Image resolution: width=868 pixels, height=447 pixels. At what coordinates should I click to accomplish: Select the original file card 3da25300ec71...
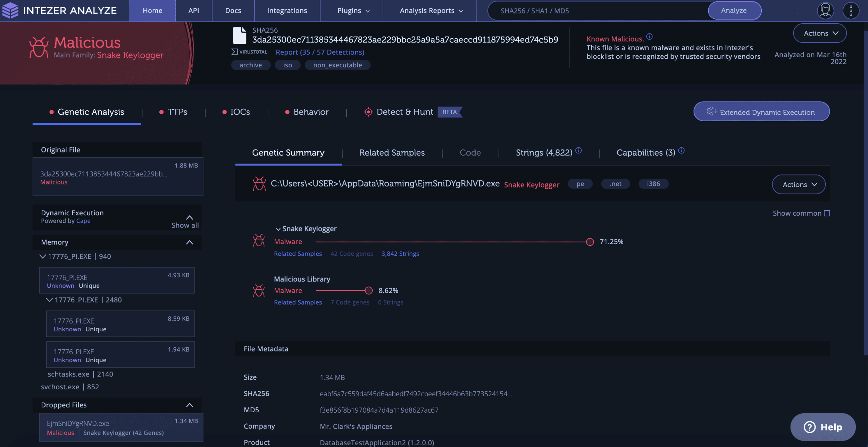118,177
